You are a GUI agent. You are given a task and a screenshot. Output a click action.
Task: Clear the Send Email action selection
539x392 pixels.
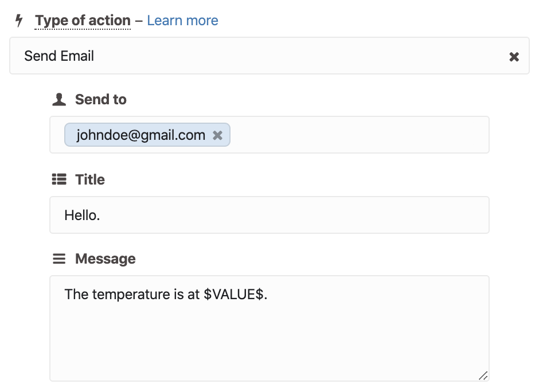pyautogui.click(x=514, y=57)
